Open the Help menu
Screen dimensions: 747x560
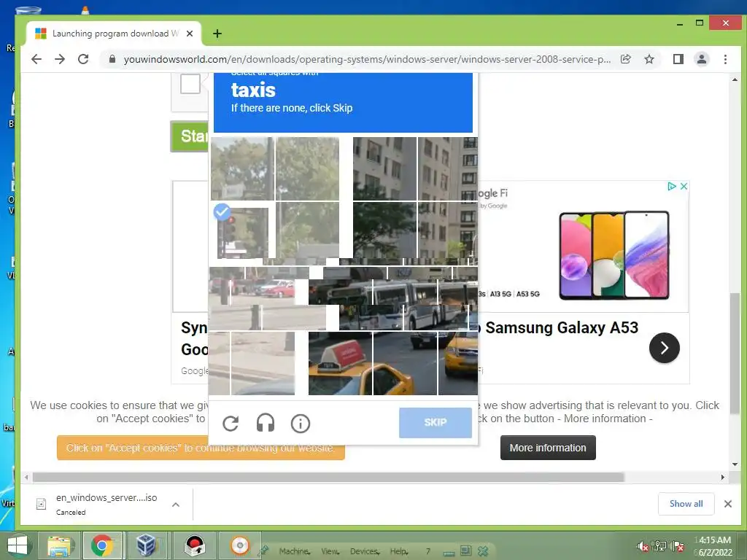399,551
